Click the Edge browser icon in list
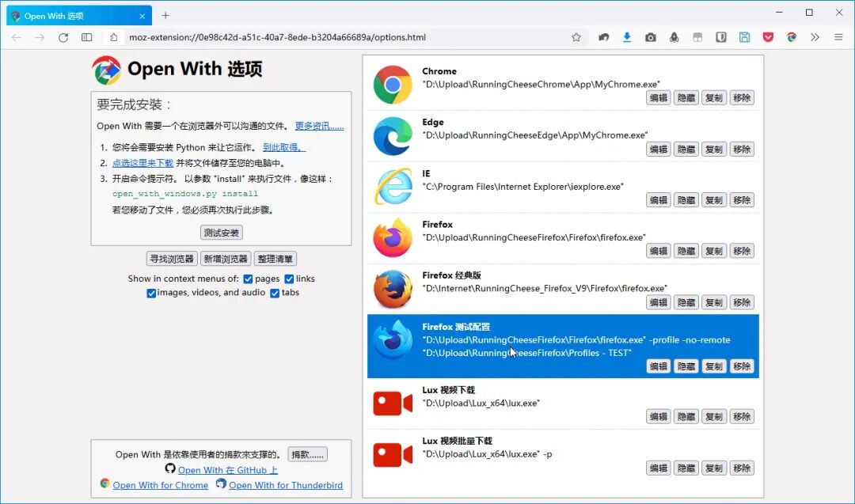 tap(393, 135)
